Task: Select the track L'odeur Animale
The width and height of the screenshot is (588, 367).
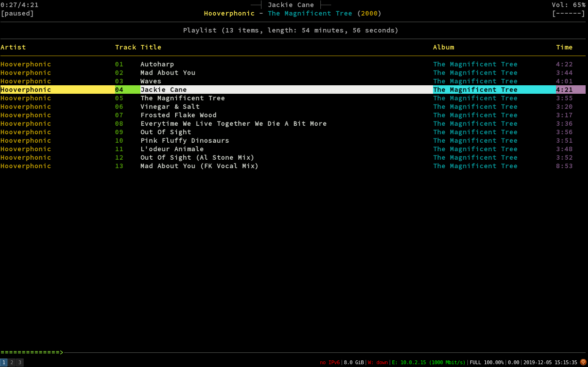Action: pyautogui.click(x=172, y=149)
